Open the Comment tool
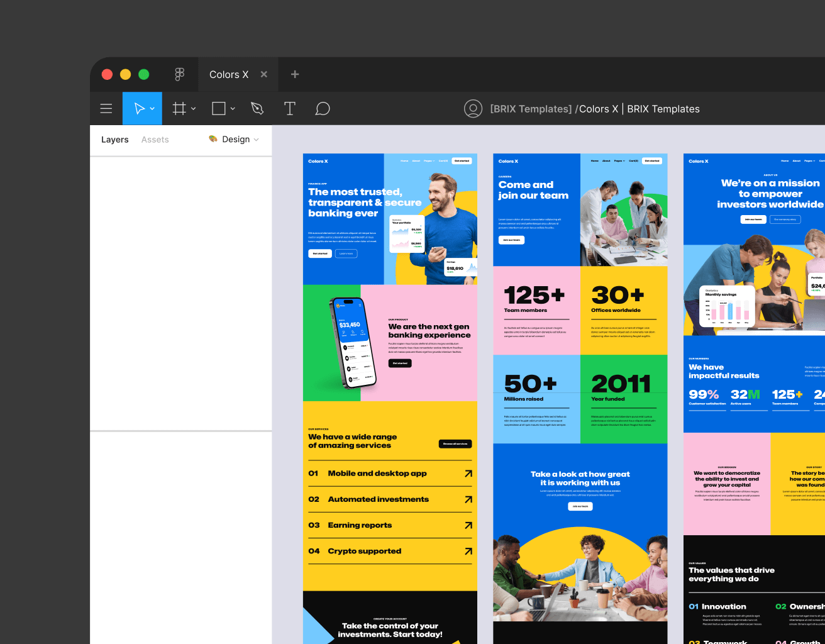The image size is (825, 644). pyautogui.click(x=323, y=108)
